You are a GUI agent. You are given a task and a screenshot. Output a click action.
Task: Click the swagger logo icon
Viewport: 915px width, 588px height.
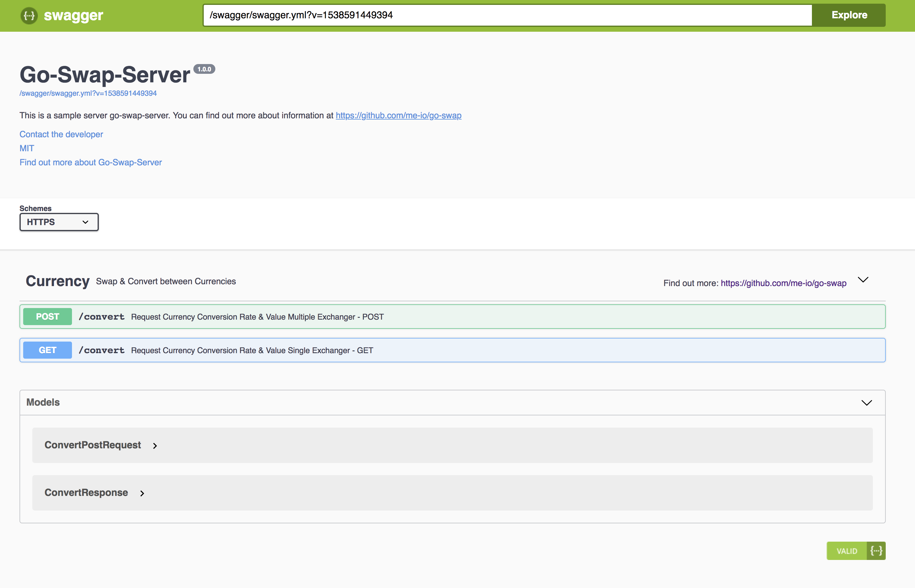tap(29, 16)
